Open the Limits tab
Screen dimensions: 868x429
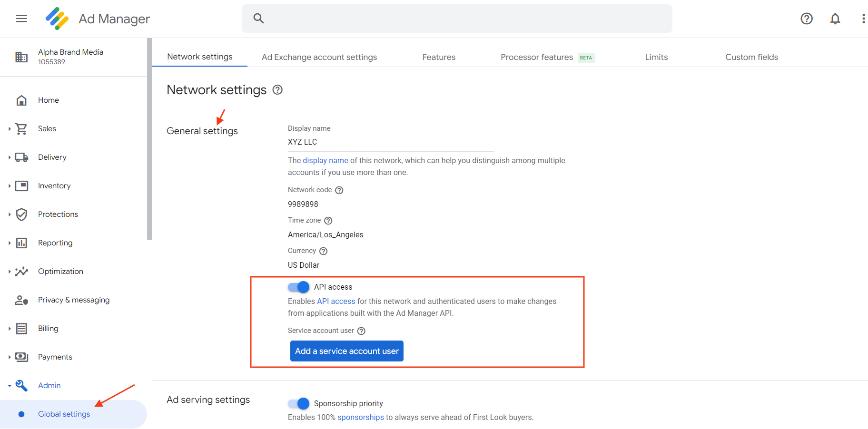click(656, 57)
